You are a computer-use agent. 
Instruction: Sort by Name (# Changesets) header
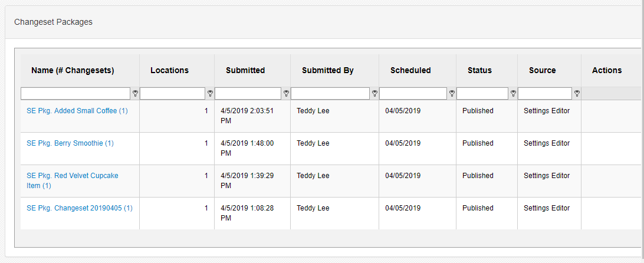(73, 71)
